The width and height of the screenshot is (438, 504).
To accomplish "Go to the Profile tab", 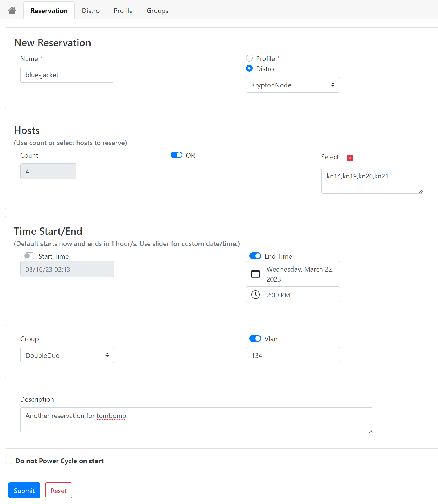I will [x=123, y=11].
